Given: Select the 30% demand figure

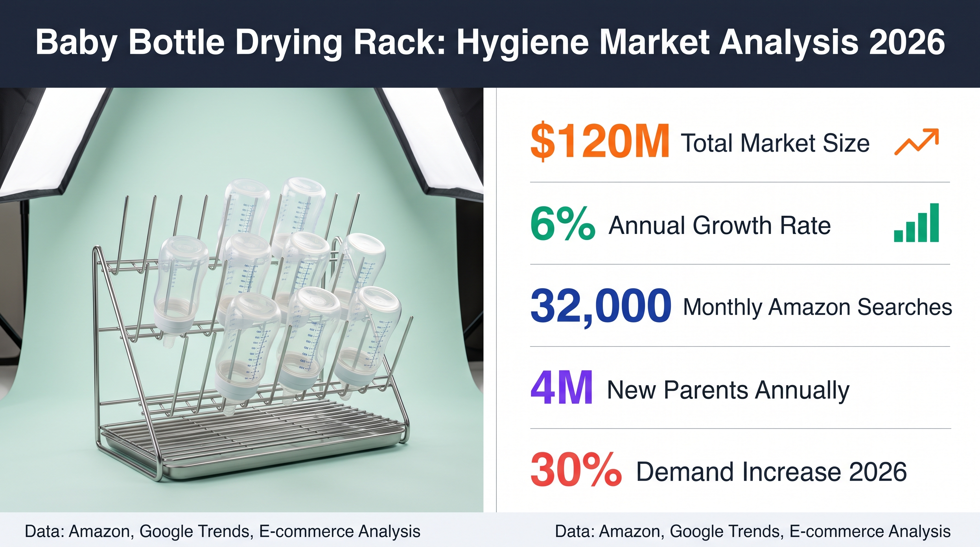Looking at the screenshot, I should tap(576, 469).
